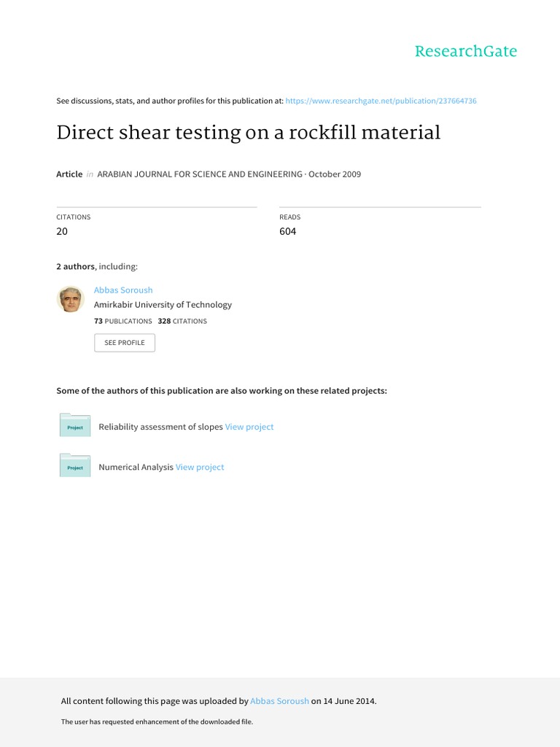Click the Project icon beside Reliability assessment
The image size is (560, 747).
click(x=75, y=425)
